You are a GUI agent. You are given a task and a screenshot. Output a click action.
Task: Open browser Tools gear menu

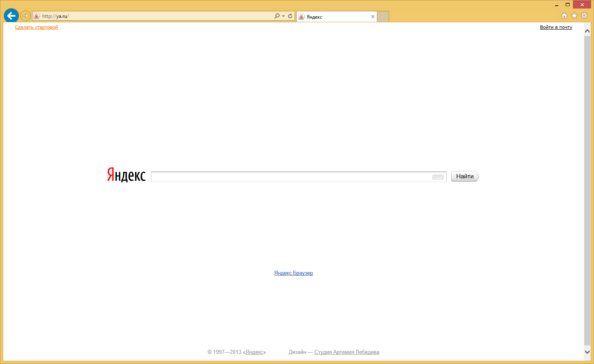[584, 16]
